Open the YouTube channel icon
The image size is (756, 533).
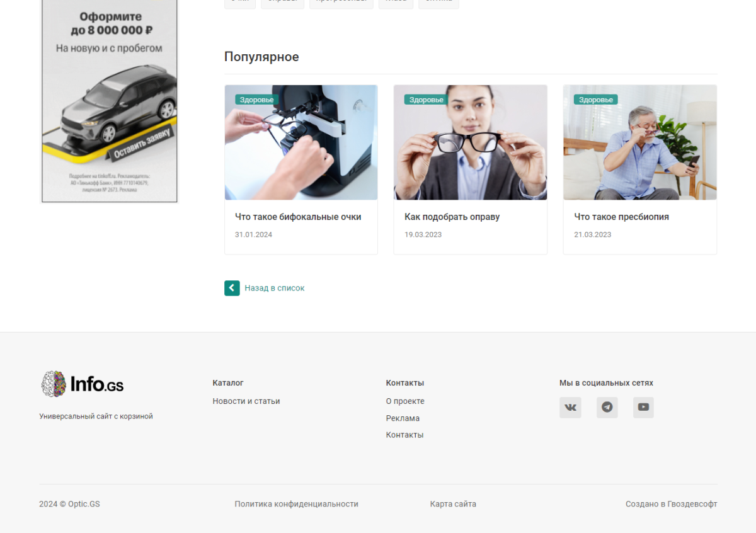click(643, 407)
